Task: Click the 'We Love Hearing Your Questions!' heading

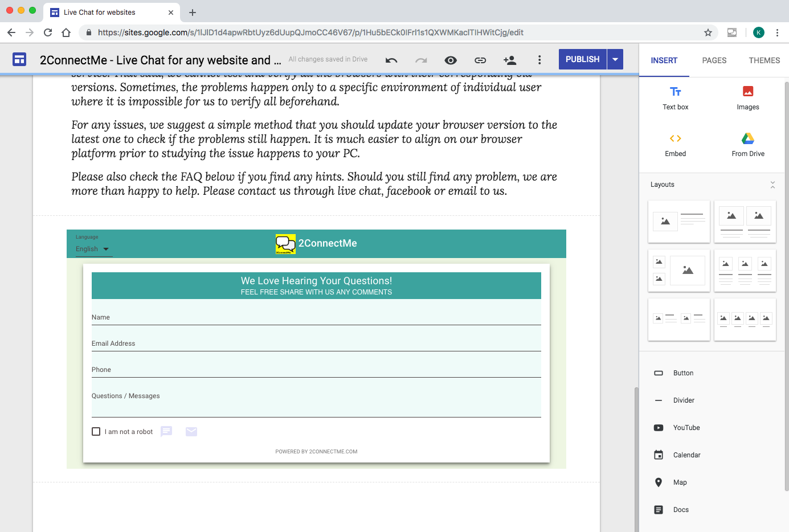Action: [x=316, y=281]
